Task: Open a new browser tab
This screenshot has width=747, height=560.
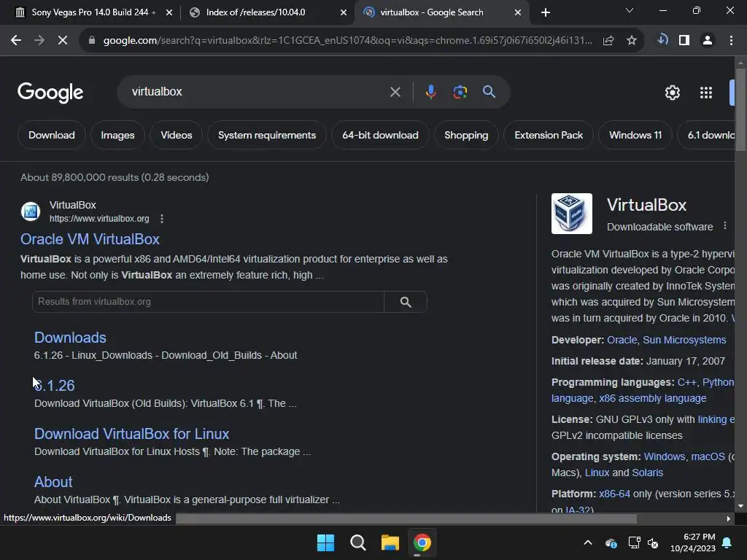Action: tap(546, 12)
